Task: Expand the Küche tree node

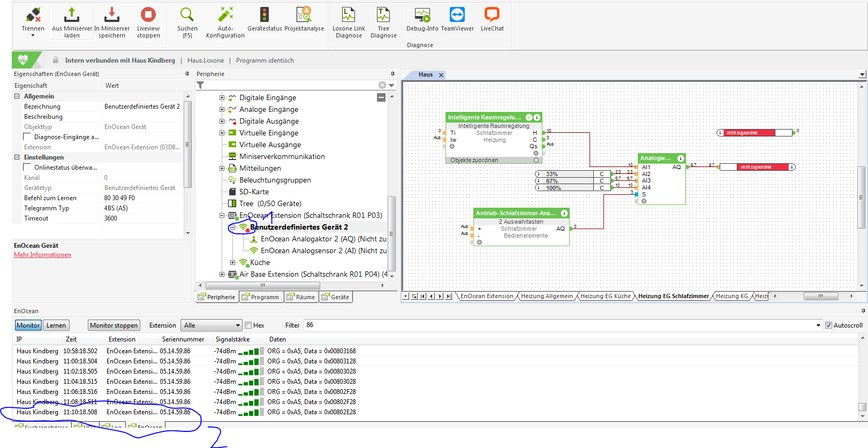Action: click(x=233, y=263)
